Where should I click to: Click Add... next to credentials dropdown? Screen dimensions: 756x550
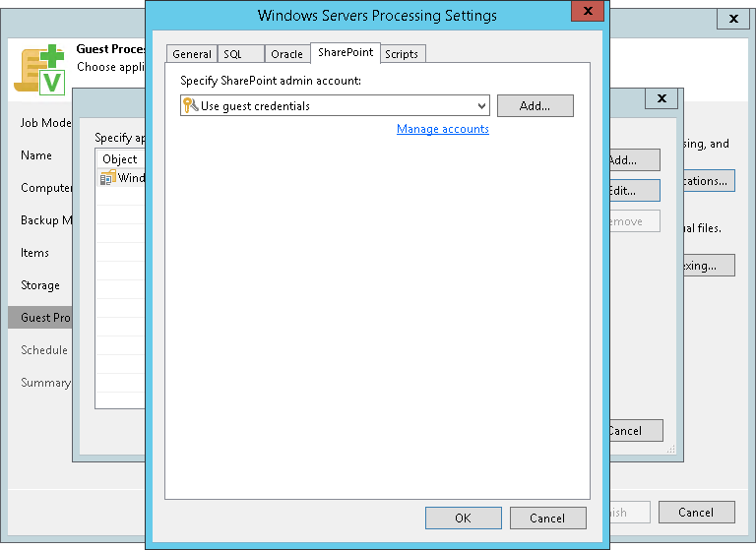[535, 105]
